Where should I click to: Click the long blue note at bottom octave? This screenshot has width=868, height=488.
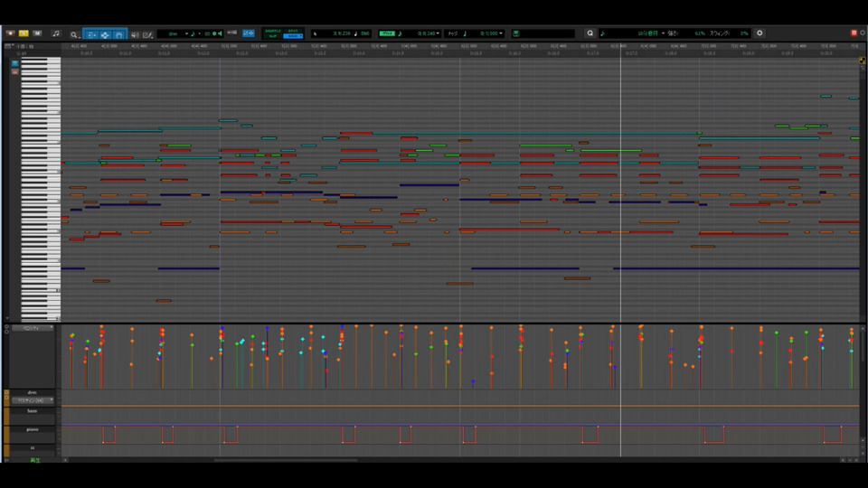[x=736, y=268]
